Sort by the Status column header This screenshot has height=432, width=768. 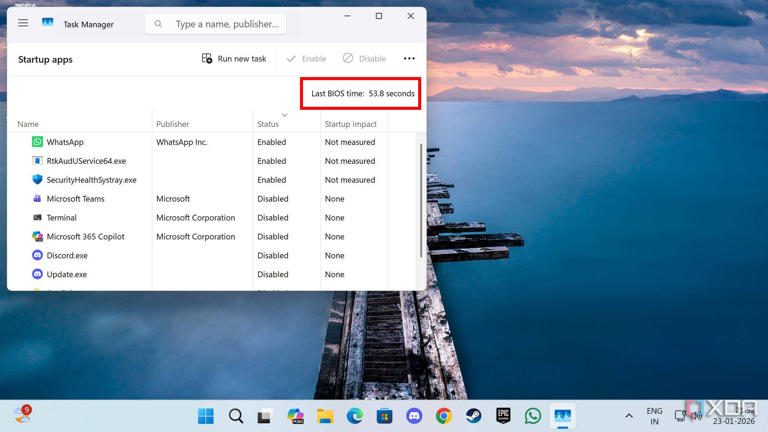click(268, 124)
